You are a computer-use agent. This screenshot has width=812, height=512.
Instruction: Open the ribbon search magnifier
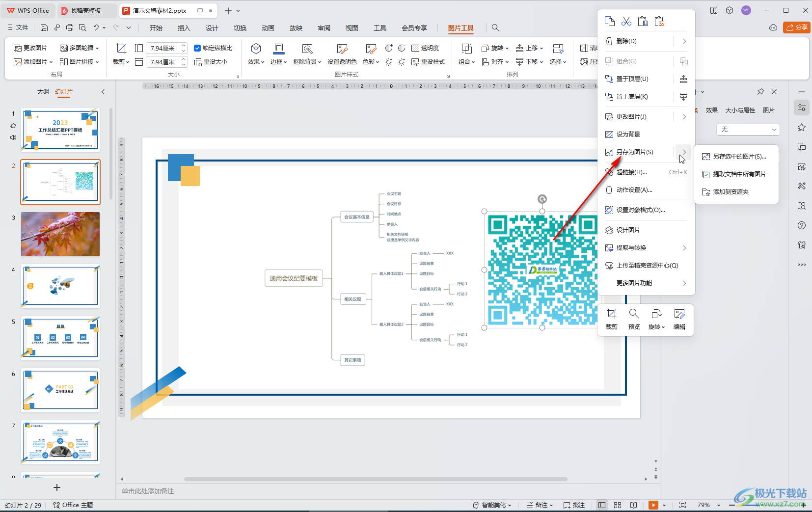[495, 27]
